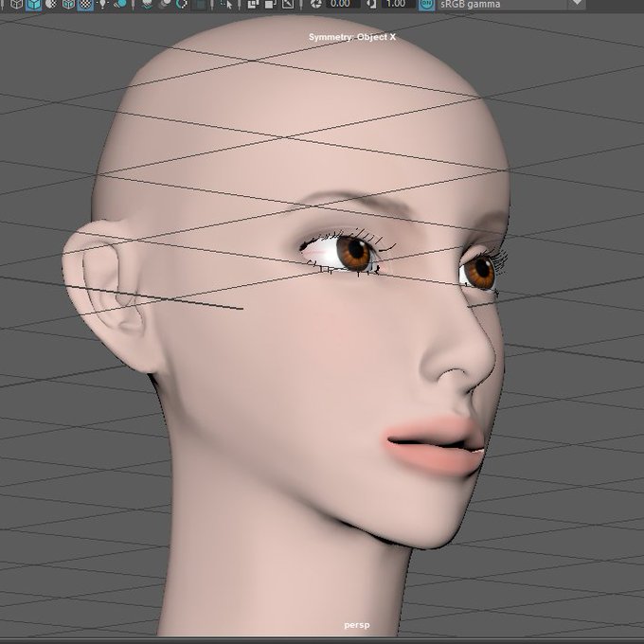Toggle Smooth Shade All cube icon
644x644 pixels.
(34, 4)
